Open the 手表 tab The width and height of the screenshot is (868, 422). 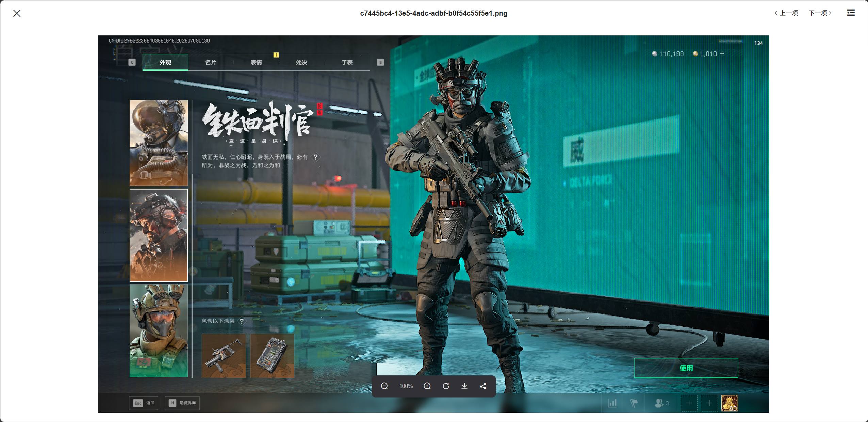click(347, 62)
